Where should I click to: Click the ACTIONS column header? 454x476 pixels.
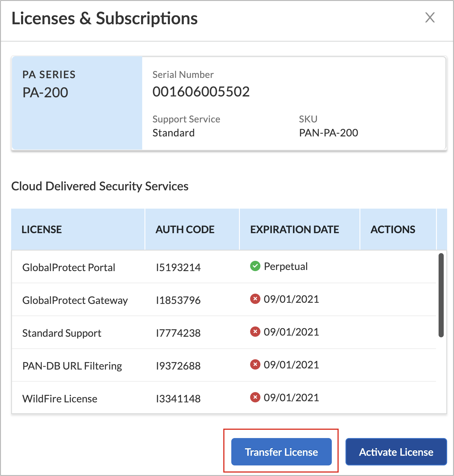click(393, 230)
